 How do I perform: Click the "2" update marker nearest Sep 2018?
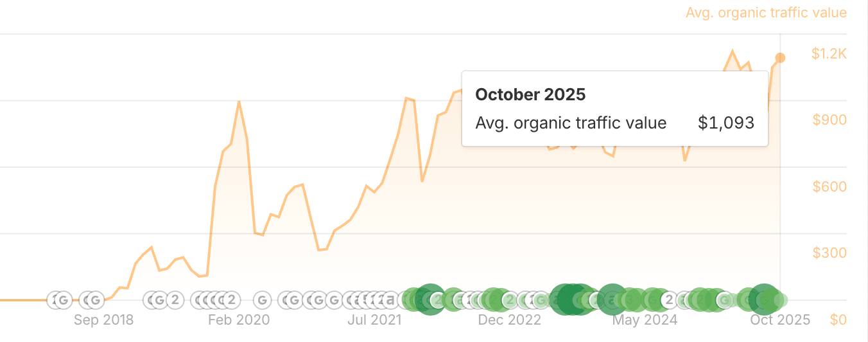(x=174, y=300)
